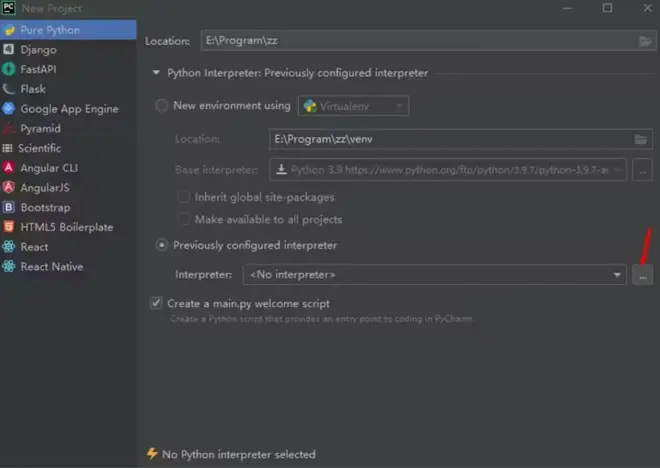Screen dimensions: 660x468
Task: Click the AngularJS icon
Action: pyautogui.click(x=8, y=187)
